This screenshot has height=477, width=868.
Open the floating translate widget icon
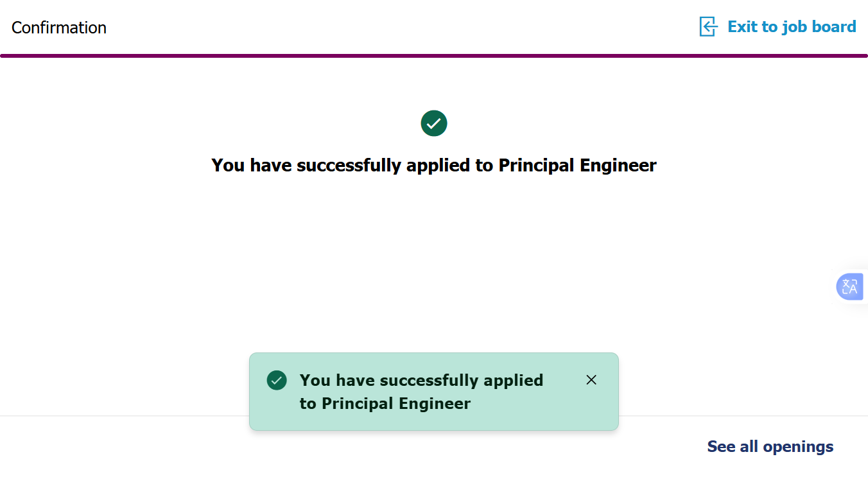pyautogui.click(x=849, y=286)
